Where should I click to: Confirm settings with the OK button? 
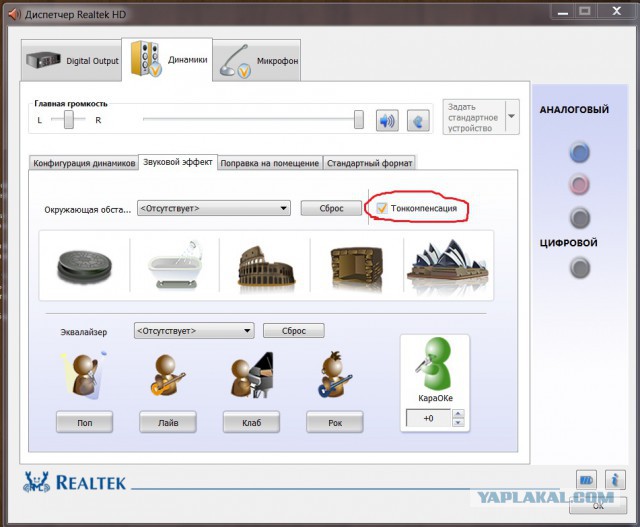(x=598, y=506)
